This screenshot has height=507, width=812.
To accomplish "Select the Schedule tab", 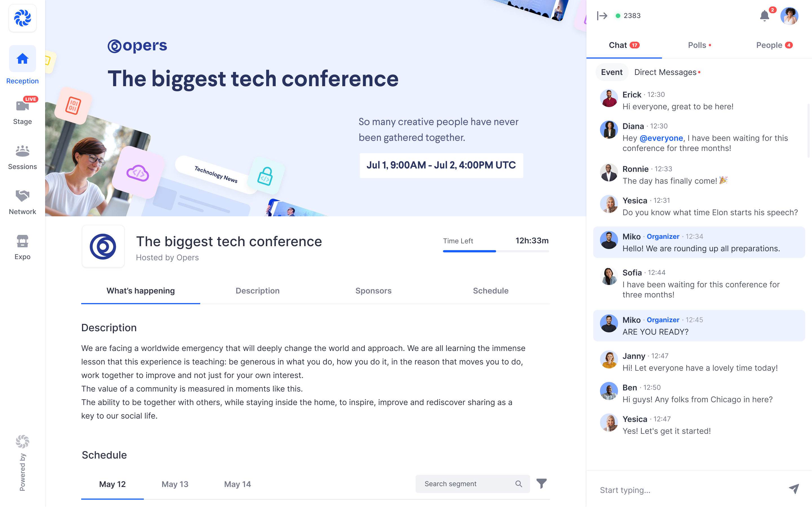I will [x=491, y=290].
